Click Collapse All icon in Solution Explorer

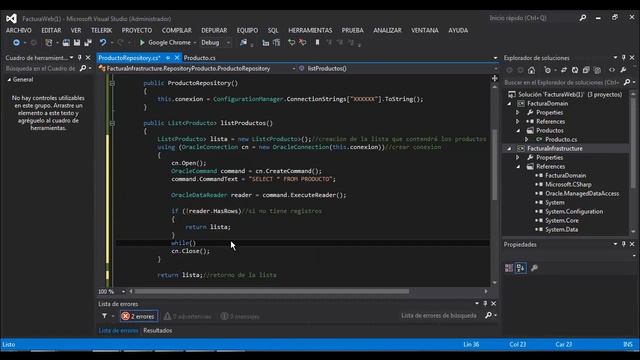click(x=586, y=70)
